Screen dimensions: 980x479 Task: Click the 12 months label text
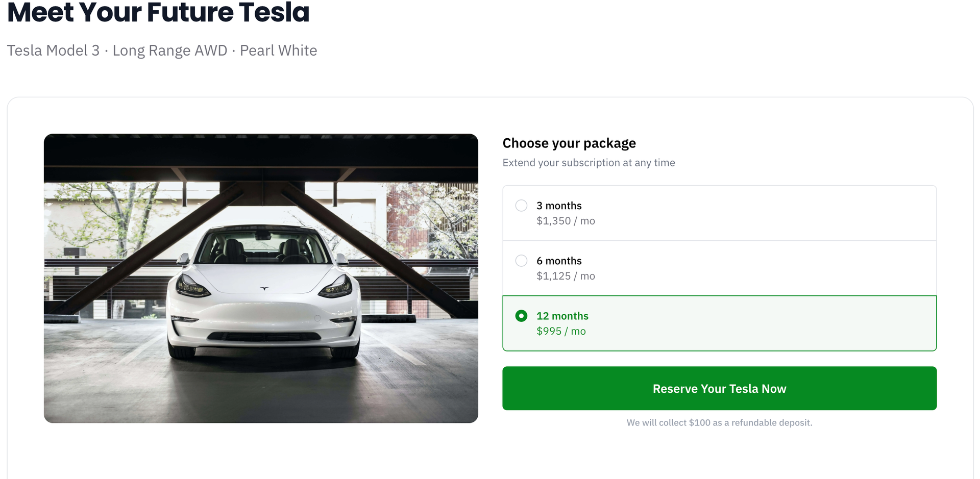(562, 316)
